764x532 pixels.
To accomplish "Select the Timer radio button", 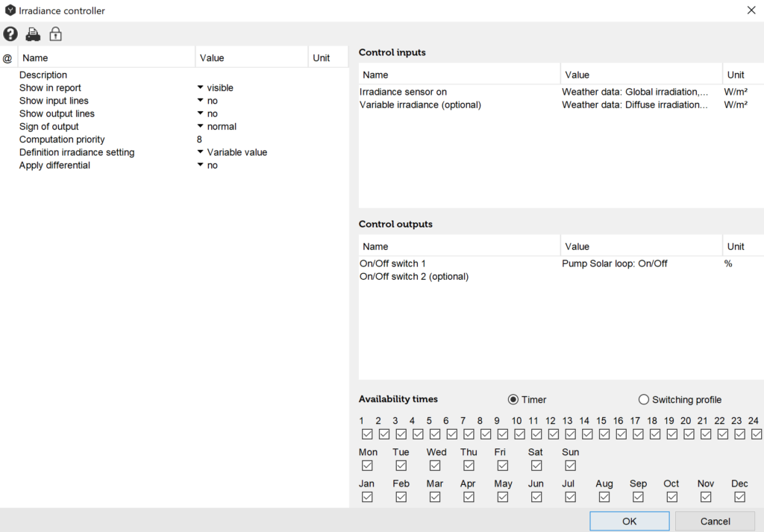I will [x=513, y=400].
